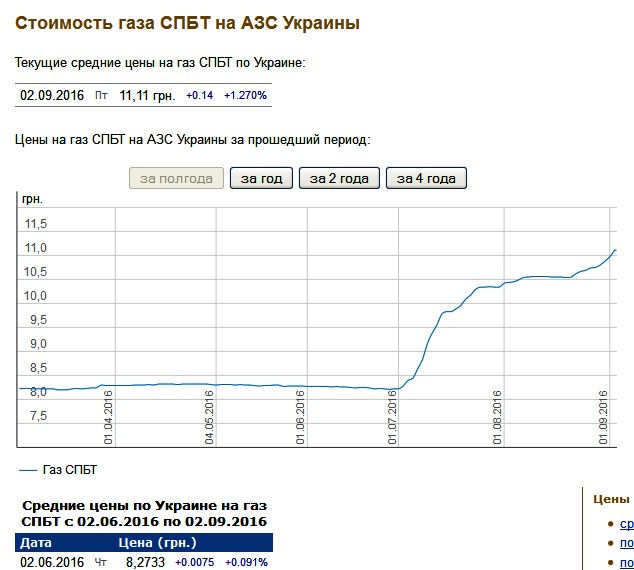Switch the chart to 'за 2 года'
634x570 pixels.
340,179
